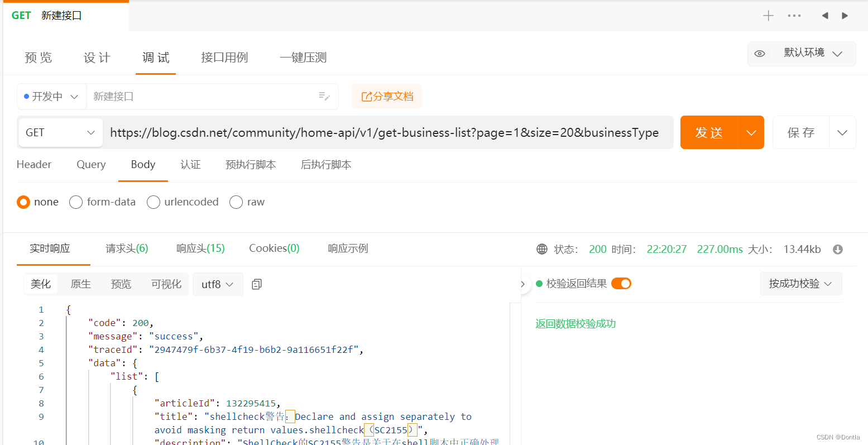Go to next tab with right arrow
The height and width of the screenshot is (445, 868).
tap(845, 16)
